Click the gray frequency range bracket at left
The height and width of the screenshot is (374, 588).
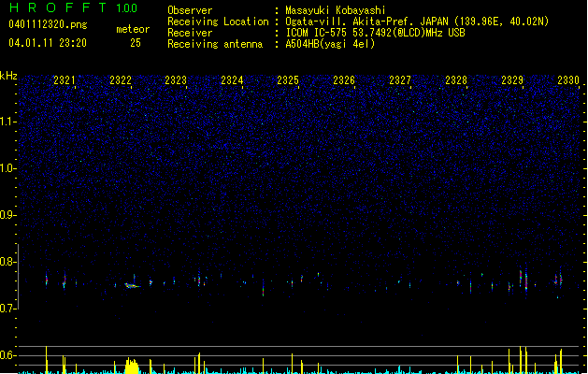point(18,277)
